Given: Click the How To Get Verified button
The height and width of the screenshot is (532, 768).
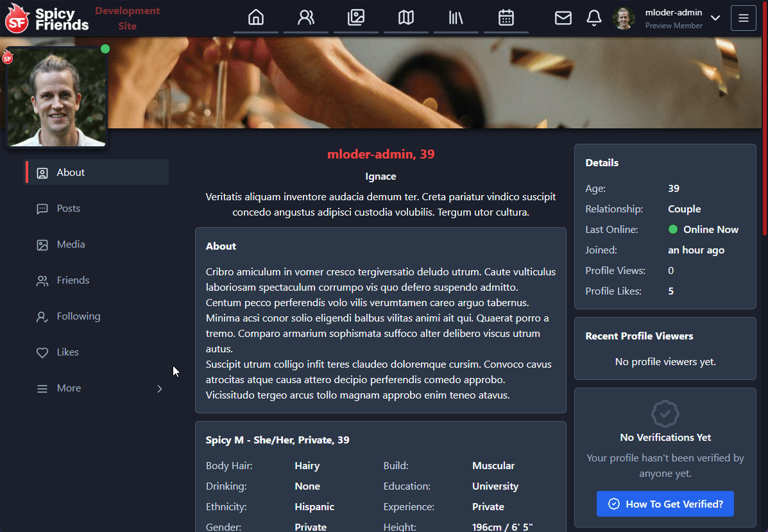Looking at the screenshot, I should [665, 504].
